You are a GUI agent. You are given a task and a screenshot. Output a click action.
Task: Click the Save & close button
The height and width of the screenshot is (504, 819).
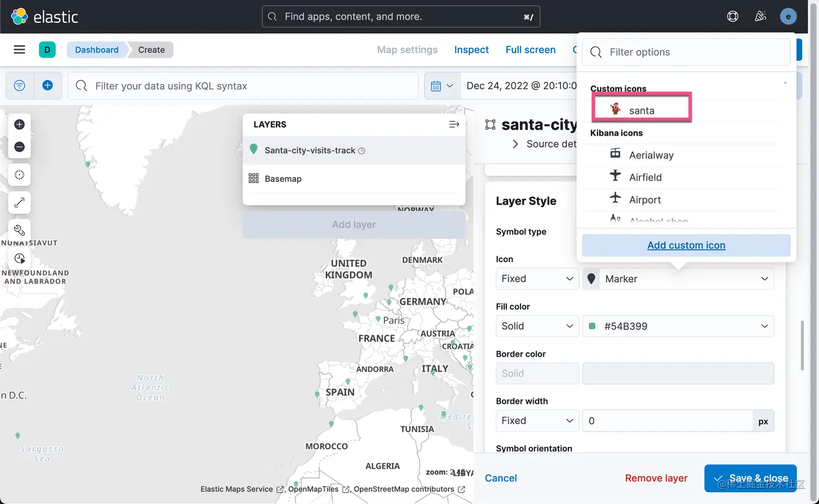click(x=750, y=478)
